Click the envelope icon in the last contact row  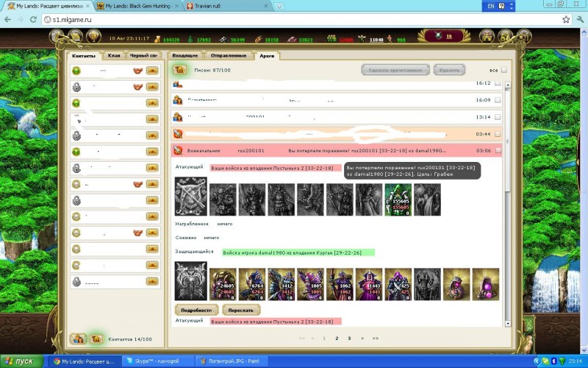(152, 281)
